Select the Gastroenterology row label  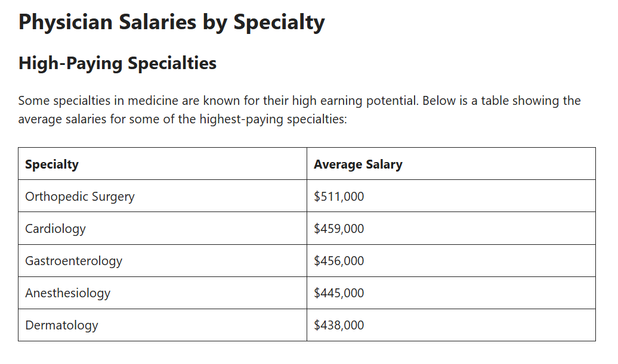74,261
